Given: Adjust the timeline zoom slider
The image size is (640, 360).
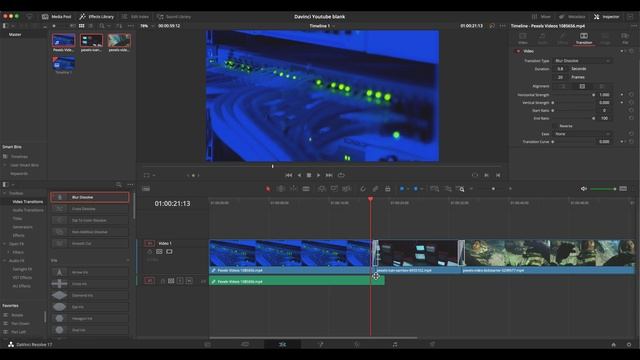Looking at the screenshot, I should (x=493, y=189).
